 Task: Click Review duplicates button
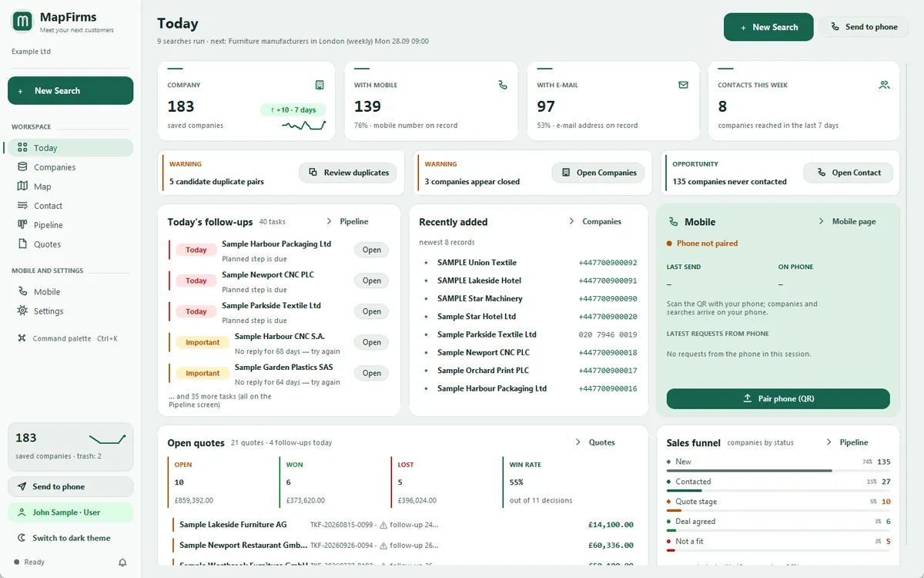coord(348,173)
